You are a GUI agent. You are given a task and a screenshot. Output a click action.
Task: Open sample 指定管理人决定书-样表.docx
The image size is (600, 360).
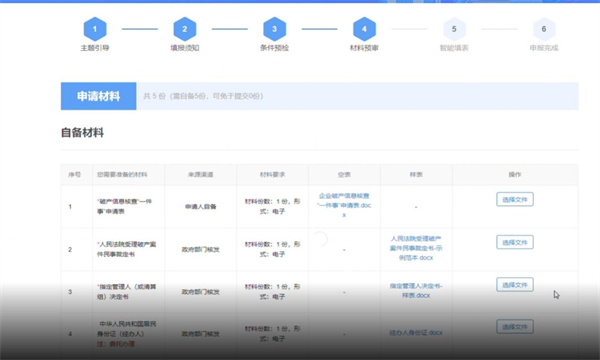pyautogui.click(x=416, y=290)
